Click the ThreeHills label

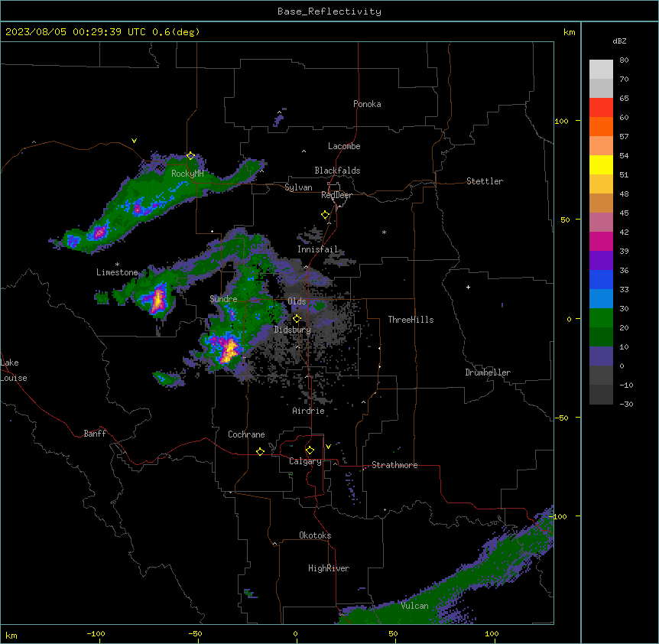(x=411, y=320)
